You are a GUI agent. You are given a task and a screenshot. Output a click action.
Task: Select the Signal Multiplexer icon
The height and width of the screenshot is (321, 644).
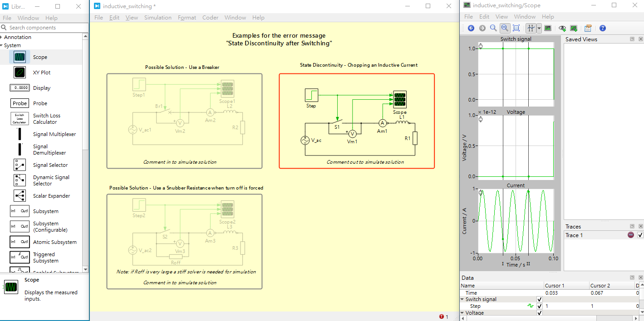(20, 134)
